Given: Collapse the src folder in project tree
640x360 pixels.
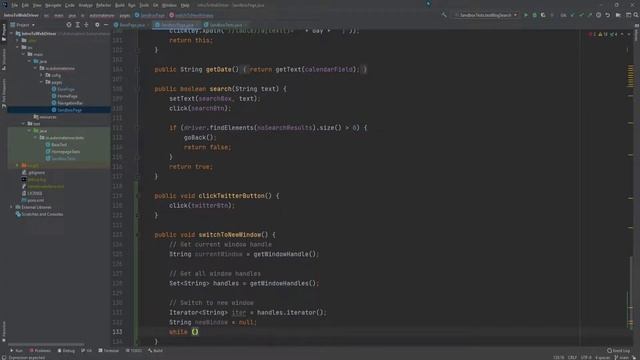Looking at the screenshot, I should coord(18,47).
